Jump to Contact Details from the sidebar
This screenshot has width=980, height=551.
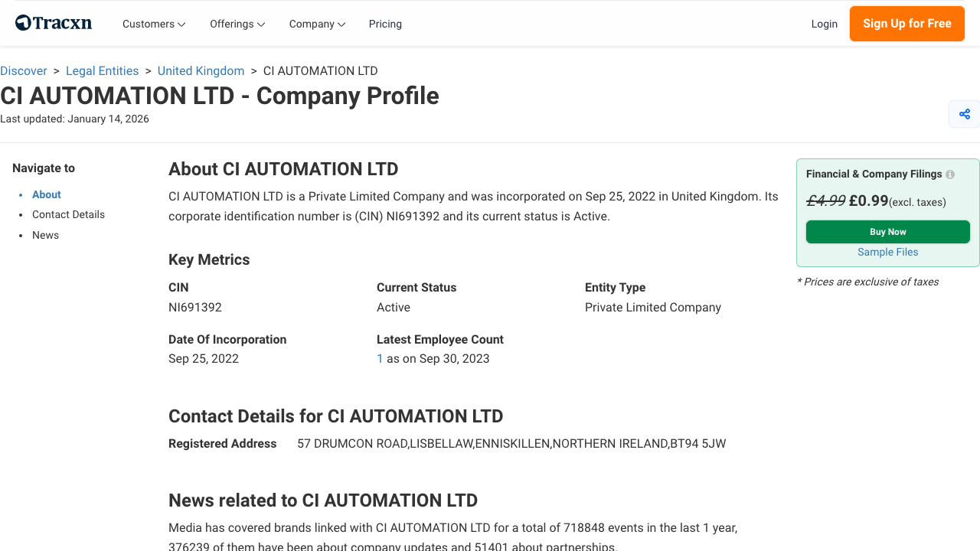(68, 214)
